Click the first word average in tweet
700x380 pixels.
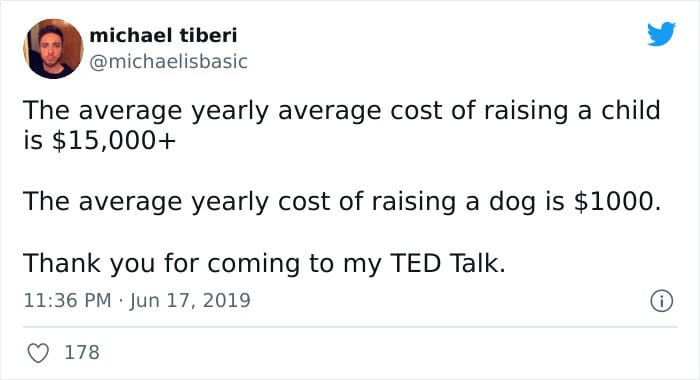pyautogui.click(x=130, y=112)
